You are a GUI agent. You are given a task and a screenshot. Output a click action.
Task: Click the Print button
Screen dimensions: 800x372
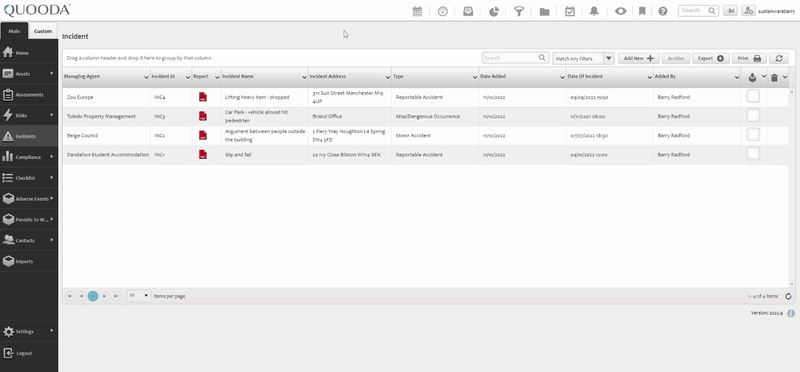[749, 58]
